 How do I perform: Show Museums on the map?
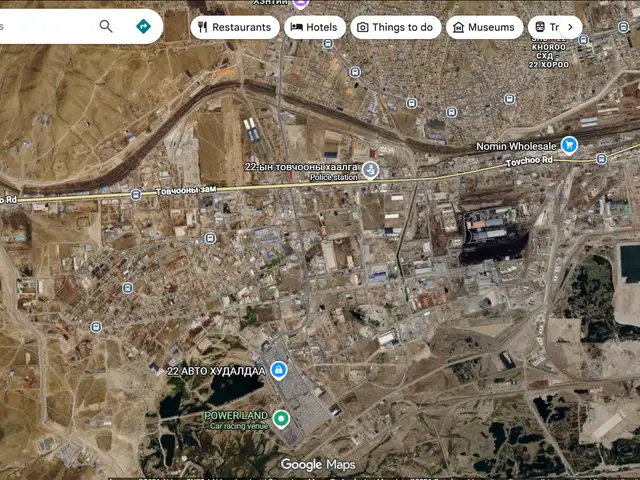coord(484,27)
